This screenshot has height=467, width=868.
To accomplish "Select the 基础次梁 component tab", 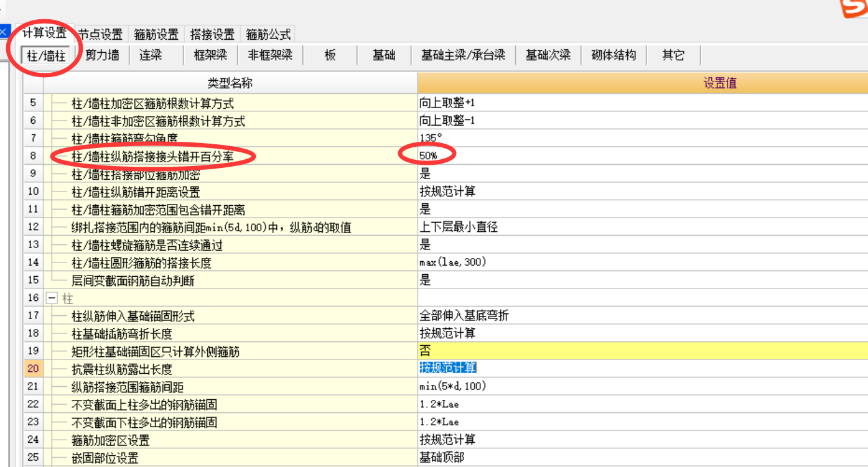I will pyautogui.click(x=548, y=55).
